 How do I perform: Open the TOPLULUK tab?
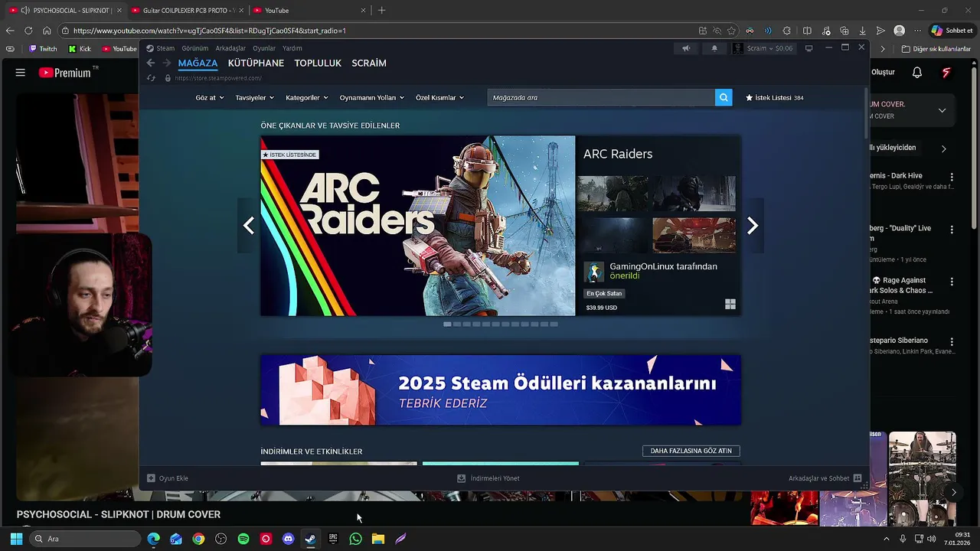pos(318,63)
